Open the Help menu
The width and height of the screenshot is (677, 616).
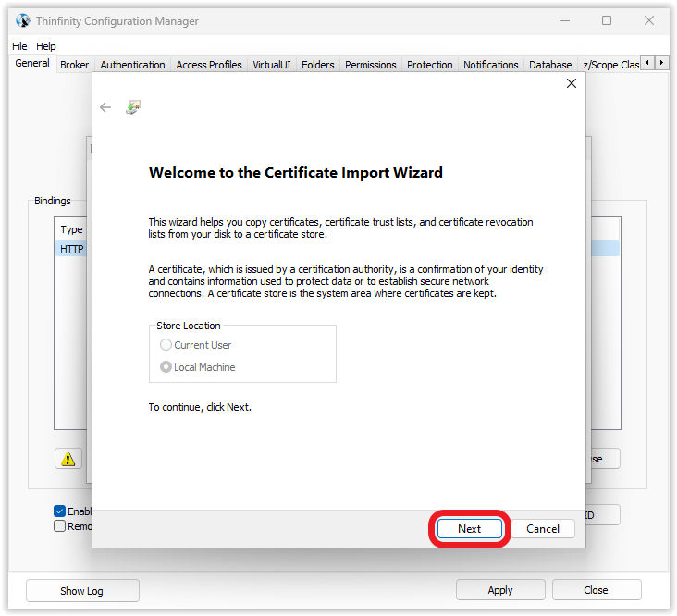pyautogui.click(x=45, y=46)
